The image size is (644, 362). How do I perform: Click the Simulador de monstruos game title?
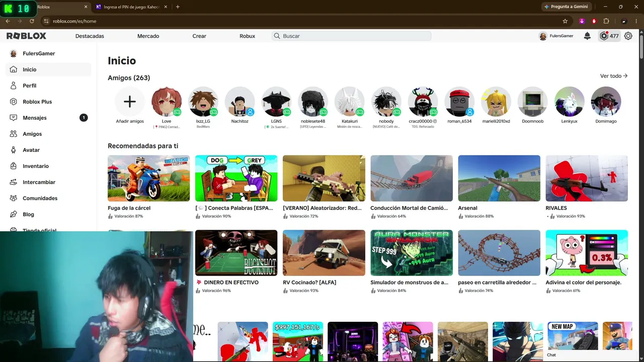click(x=409, y=283)
